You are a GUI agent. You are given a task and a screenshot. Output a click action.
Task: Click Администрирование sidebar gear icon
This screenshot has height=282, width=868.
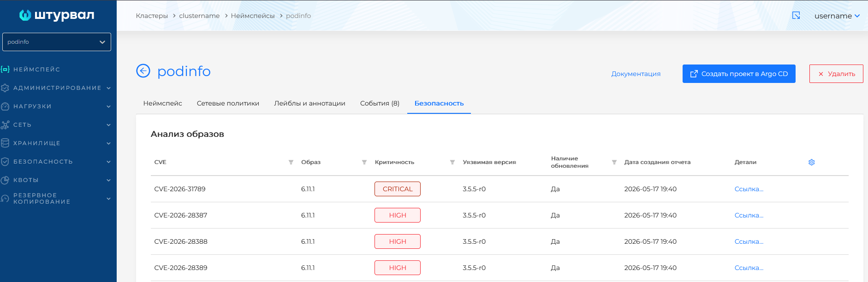click(5, 88)
